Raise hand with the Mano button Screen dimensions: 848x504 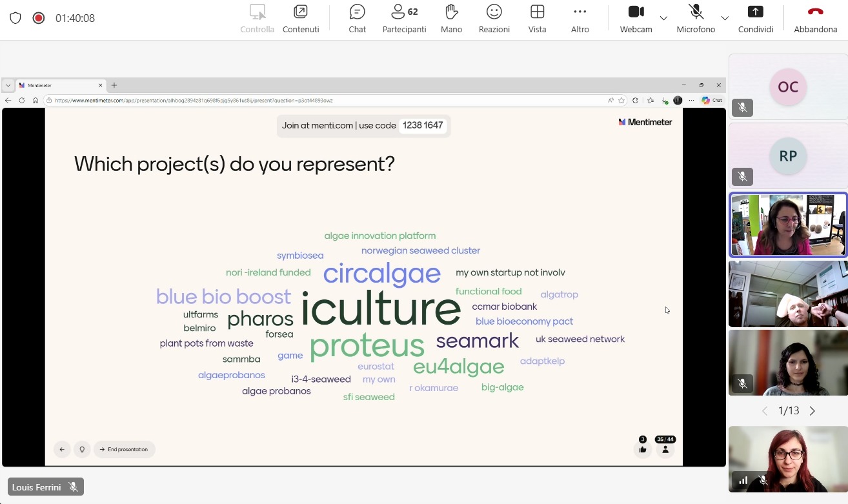(452, 19)
